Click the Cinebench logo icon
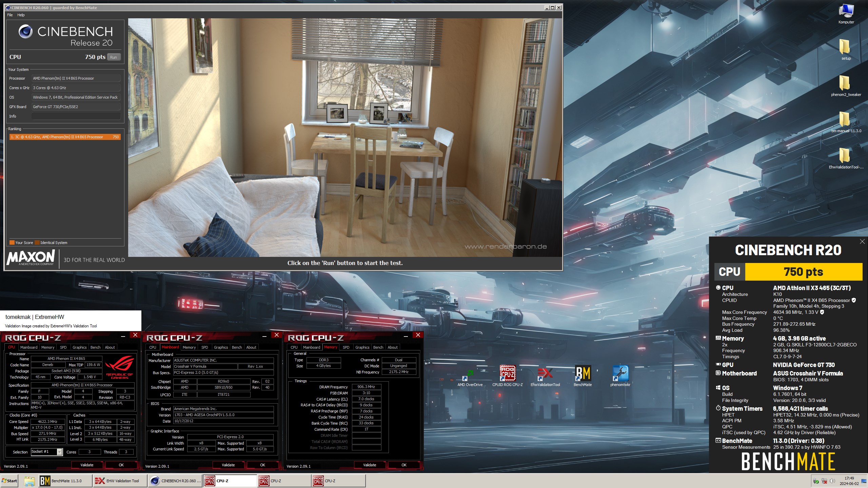This screenshot has width=868, height=488. [25, 32]
